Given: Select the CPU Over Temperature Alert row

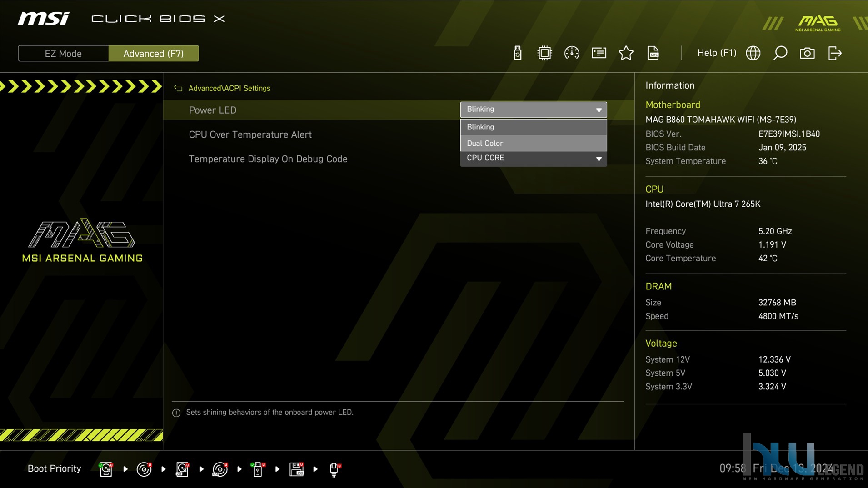Looking at the screenshot, I should 250,134.
